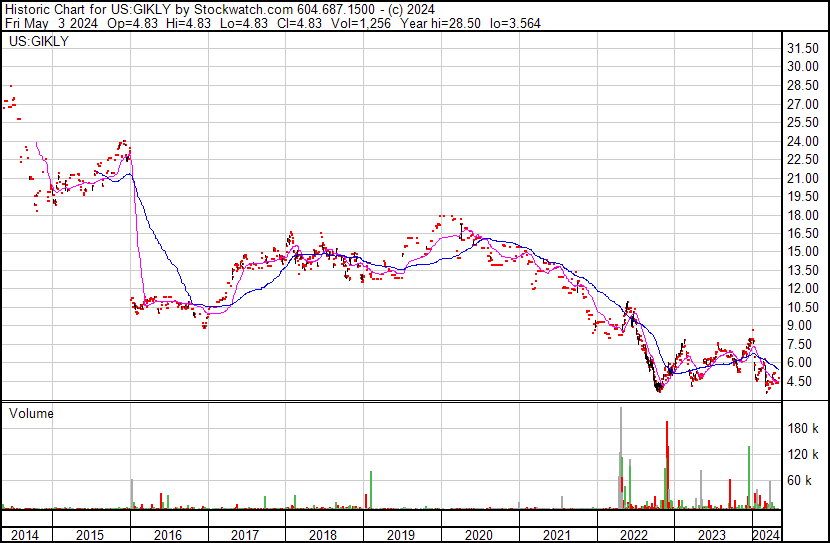The width and height of the screenshot is (830, 543).
Task: Select the 2014 year marker on timeline
Action: point(23,535)
